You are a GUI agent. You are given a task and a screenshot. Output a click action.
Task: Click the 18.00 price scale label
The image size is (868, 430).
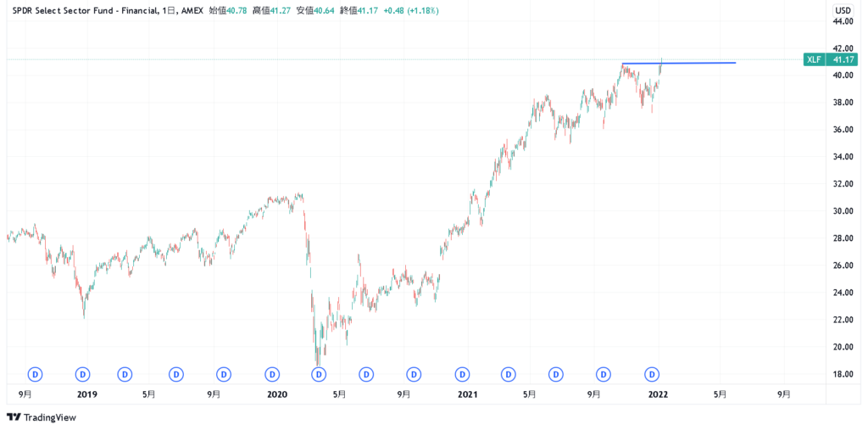842,374
